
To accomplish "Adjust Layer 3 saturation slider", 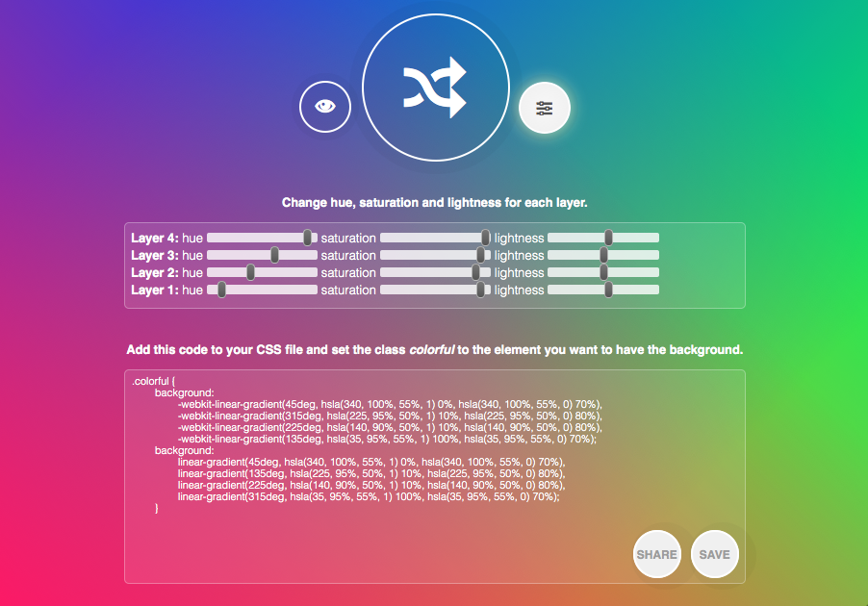I will pyautogui.click(x=435, y=255).
